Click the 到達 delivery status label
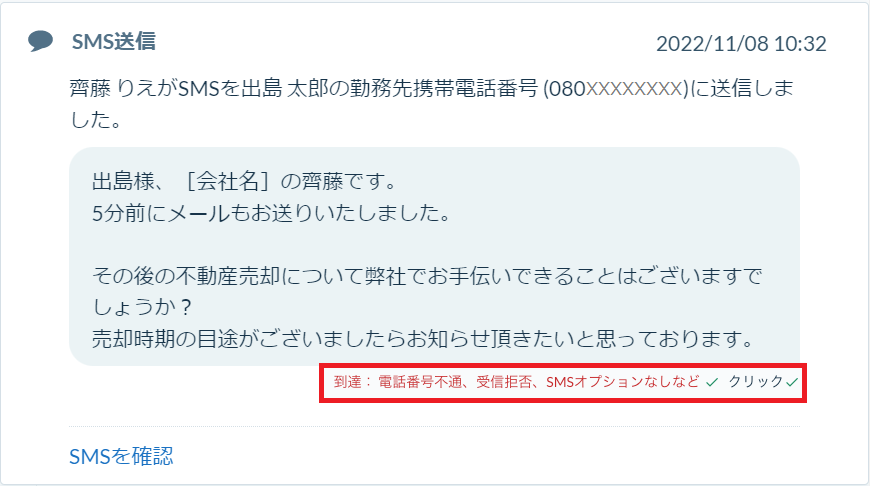This screenshot has width=870, height=486. click(347, 382)
